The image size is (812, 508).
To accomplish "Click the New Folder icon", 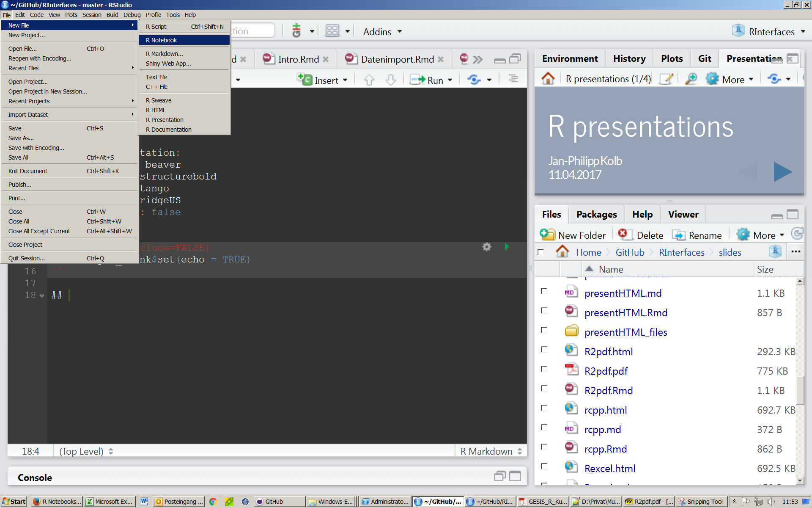I will tap(547, 235).
